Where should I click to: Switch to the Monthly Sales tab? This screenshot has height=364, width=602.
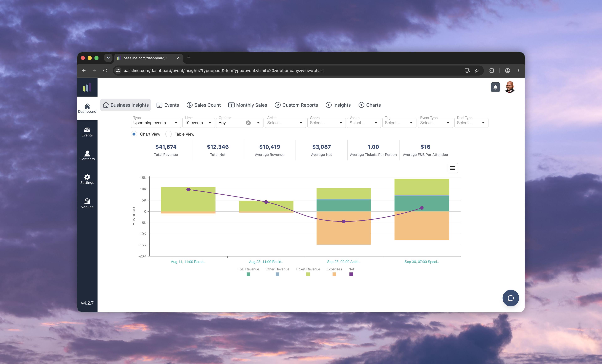248,105
